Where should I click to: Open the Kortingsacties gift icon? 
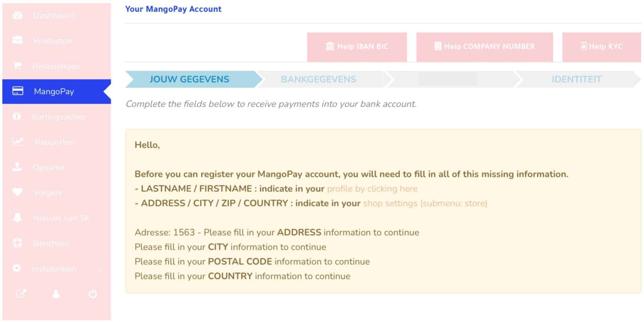click(x=17, y=116)
